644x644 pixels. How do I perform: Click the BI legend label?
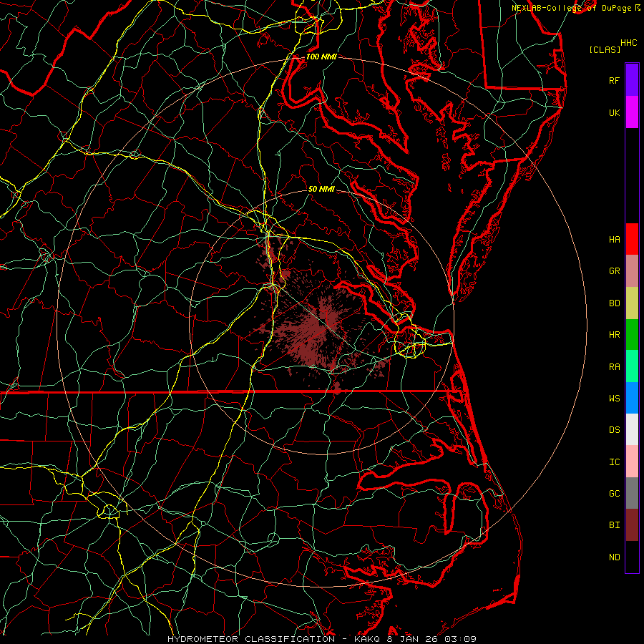(614, 525)
